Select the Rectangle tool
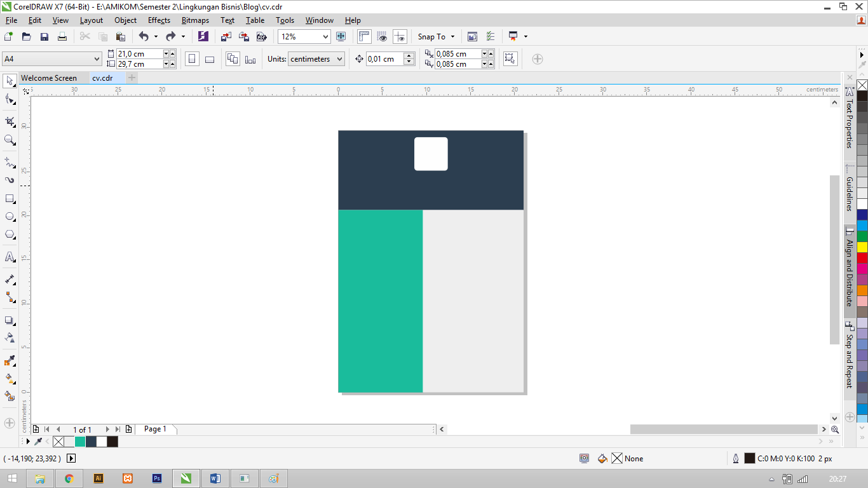868x488 pixels. pyautogui.click(x=10, y=199)
